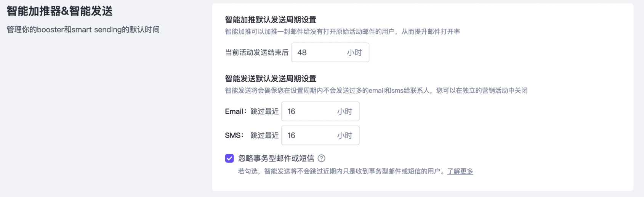Click the Email 跳过最近 hours input field

click(309, 111)
